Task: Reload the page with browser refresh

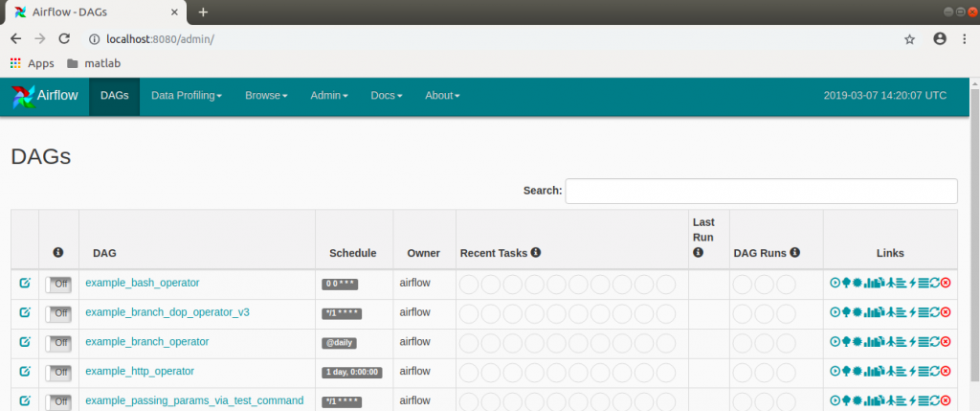Action: point(64,38)
